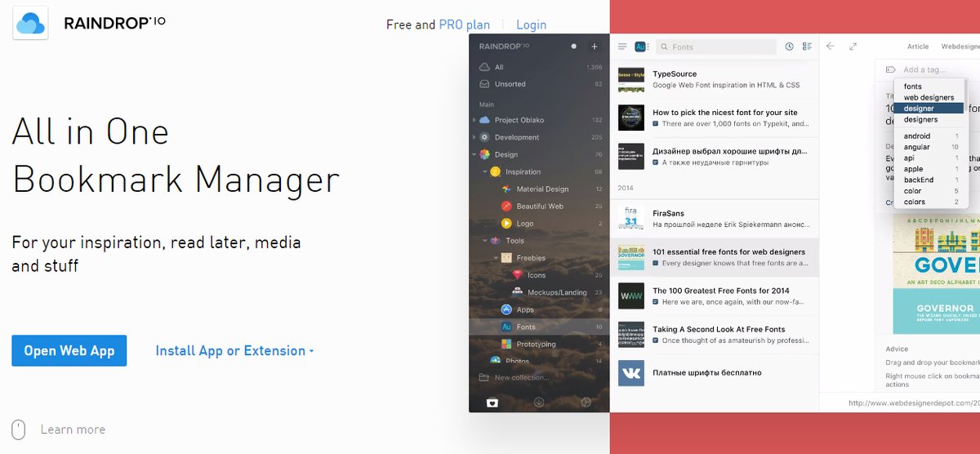
Task: Choose 'angular' tag in suggestion list
Action: click(x=917, y=147)
